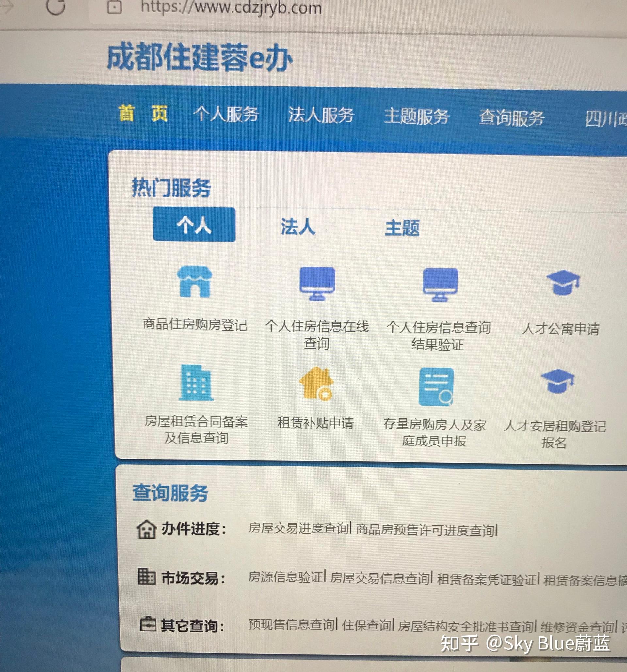
Task: Open 房屋交易进度查询 link
Action: click(x=298, y=528)
